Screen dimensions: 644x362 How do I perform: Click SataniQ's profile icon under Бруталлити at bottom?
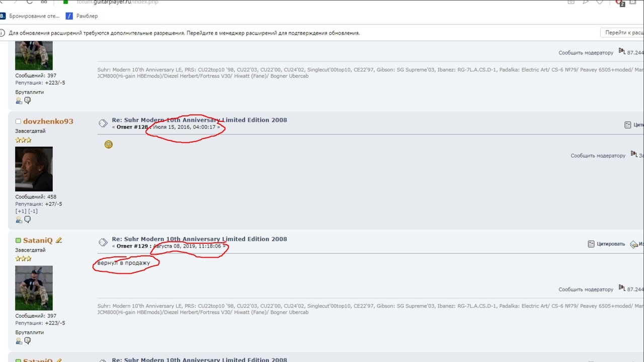tap(19, 341)
